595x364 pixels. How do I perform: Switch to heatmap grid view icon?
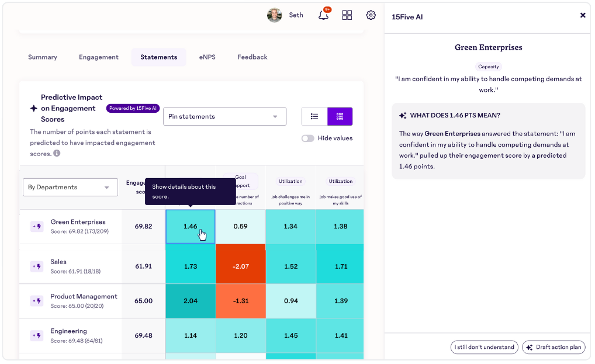click(340, 116)
